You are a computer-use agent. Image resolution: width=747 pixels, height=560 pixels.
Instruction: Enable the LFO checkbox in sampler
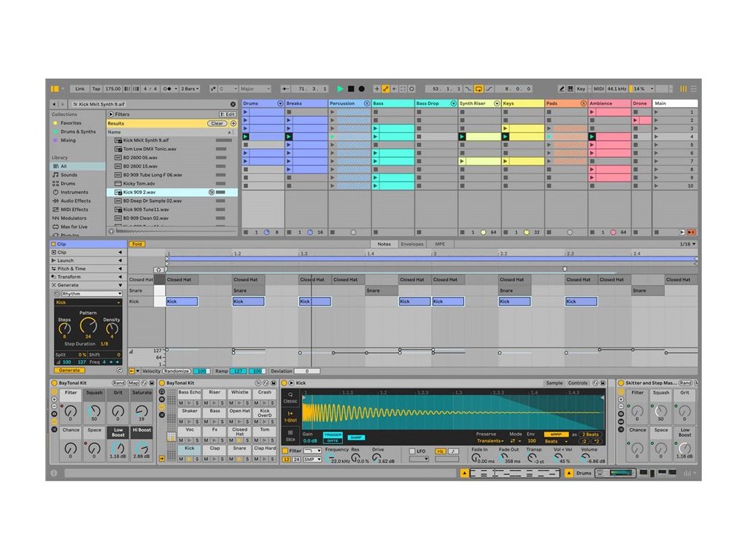(411, 451)
